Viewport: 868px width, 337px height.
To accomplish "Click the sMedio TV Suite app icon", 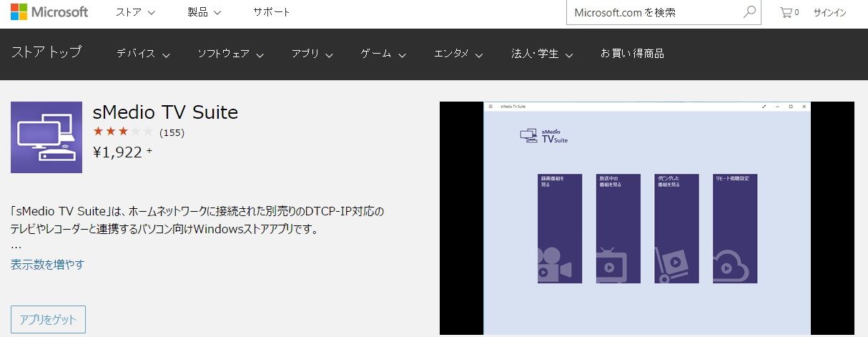I will [46, 137].
